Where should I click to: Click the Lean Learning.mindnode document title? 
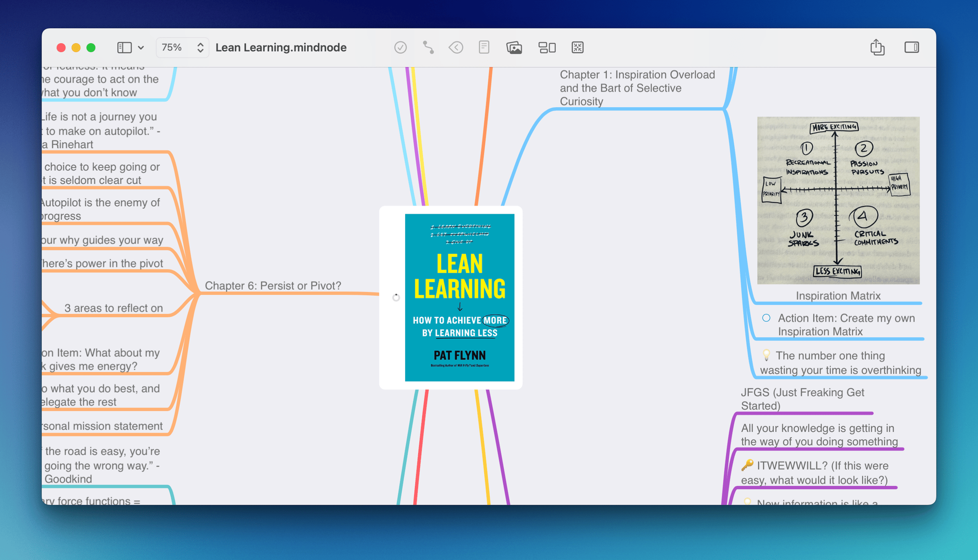tap(281, 48)
